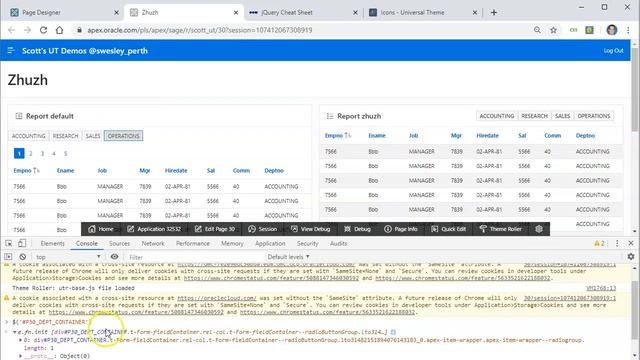
Task: Open the Chrome profile avatar
Action: [611, 30]
